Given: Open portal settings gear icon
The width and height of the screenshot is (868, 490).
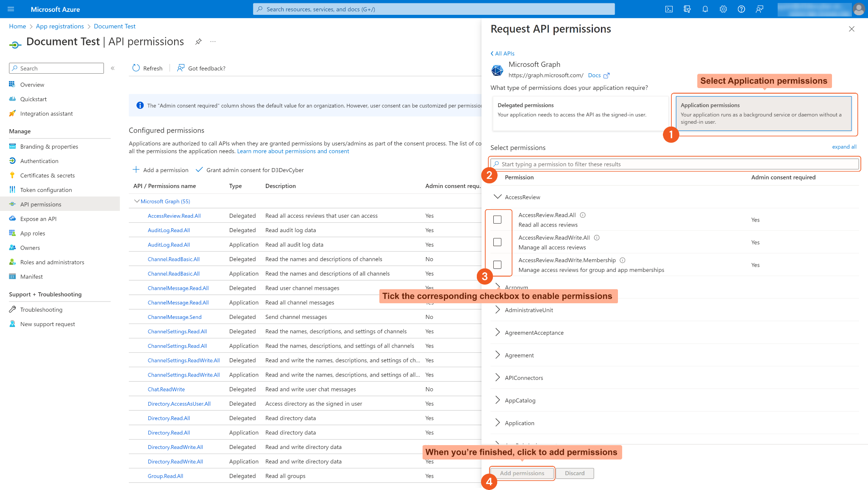Looking at the screenshot, I should (723, 9).
